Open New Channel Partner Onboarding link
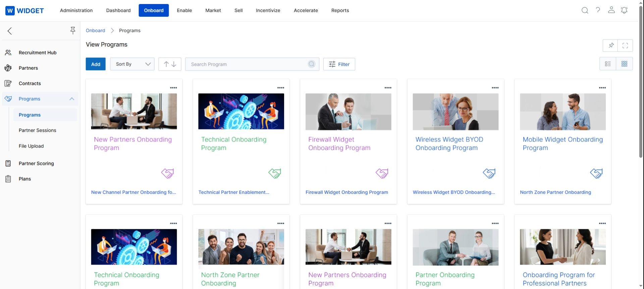This screenshot has width=644, height=289. pyautogui.click(x=133, y=192)
